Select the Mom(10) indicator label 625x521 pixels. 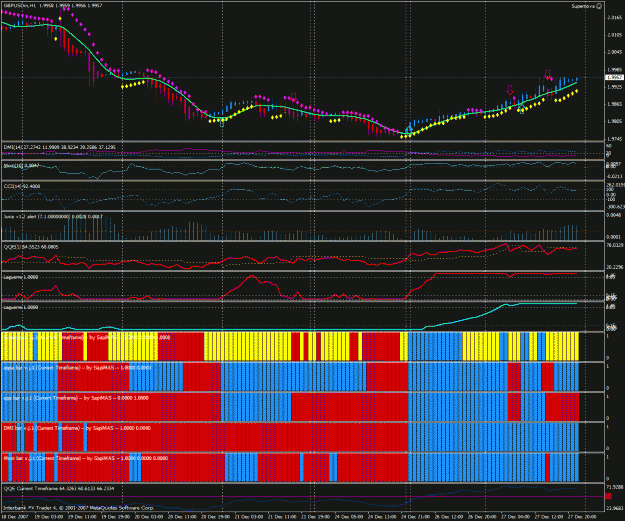(21, 165)
